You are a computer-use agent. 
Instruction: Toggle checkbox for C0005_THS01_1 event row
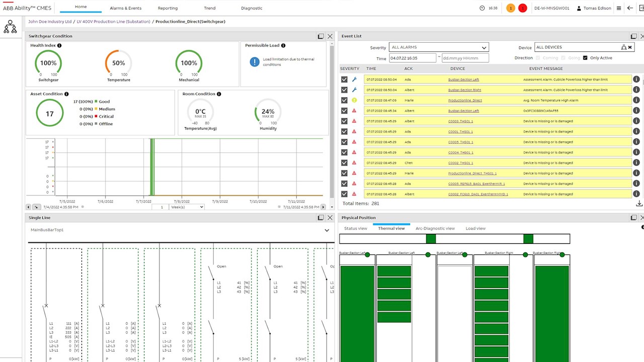344,142
